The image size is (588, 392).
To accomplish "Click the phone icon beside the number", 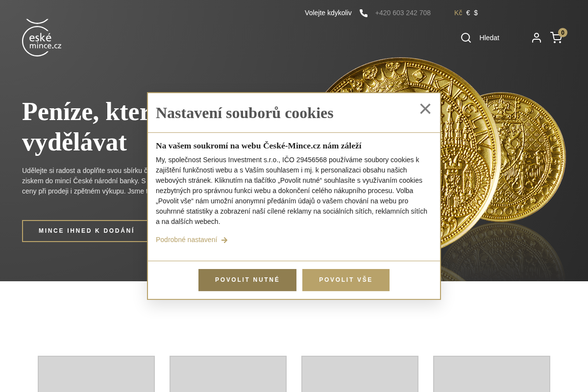I will (x=364, y=13).
